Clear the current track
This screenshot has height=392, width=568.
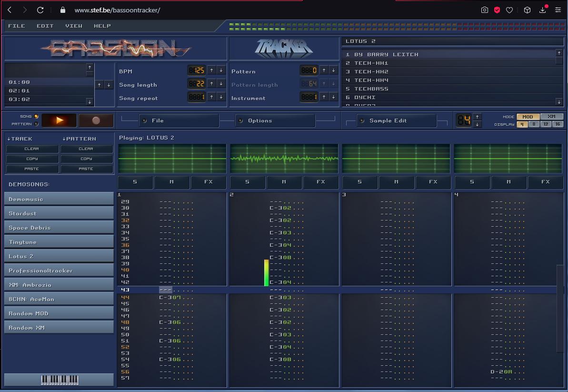click(x=32, y=149)
